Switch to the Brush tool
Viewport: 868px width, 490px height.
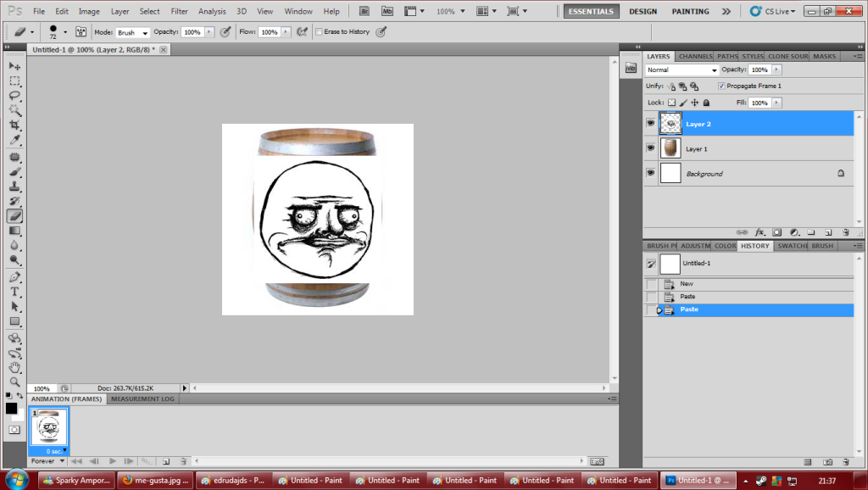pyautogui.click(x=14, y=171)
